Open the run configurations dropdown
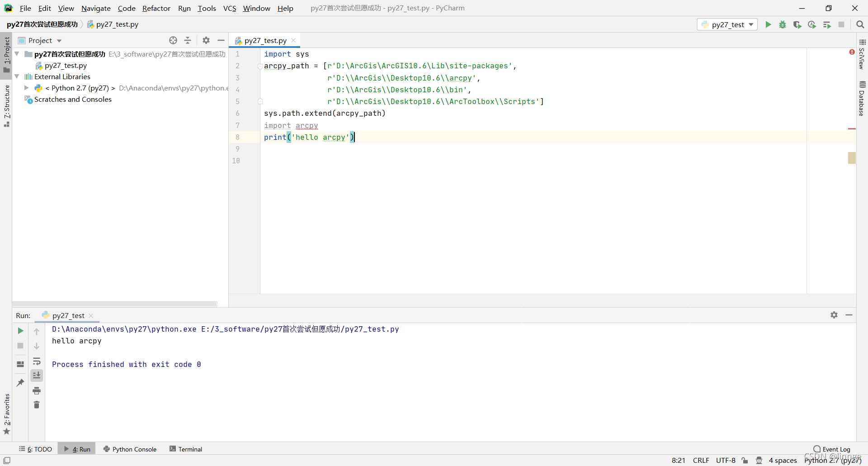The height and width of the screenshot is (466, 868). [x=727, y=24]
